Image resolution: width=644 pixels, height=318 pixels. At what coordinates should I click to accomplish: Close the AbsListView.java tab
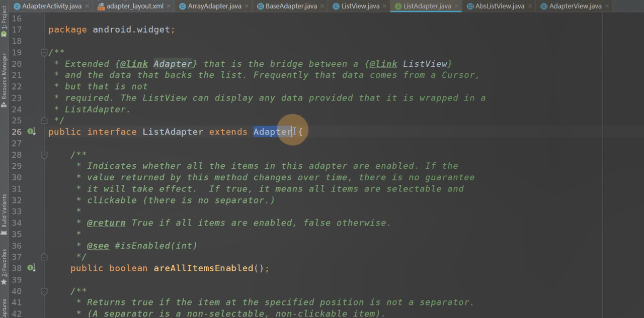click(530, 6)
